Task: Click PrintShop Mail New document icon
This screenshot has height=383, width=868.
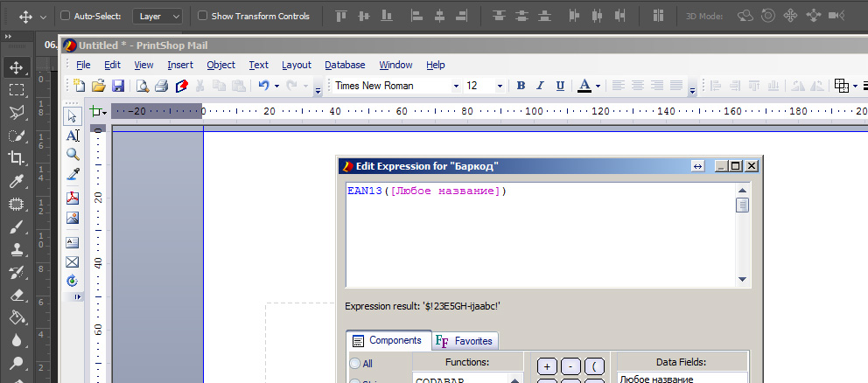Action: tap(80, 86)
